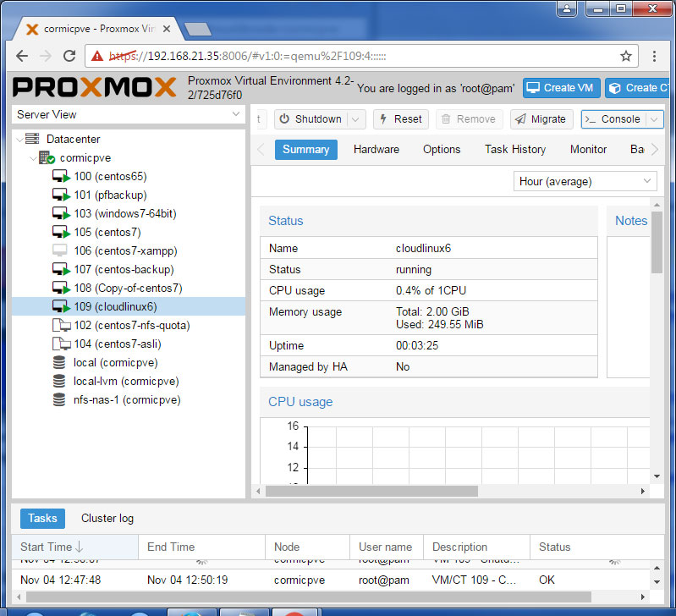This screenshot has width=676, height=616.
Task: Switch to the Tasks log tab
Action: [42, 518]
